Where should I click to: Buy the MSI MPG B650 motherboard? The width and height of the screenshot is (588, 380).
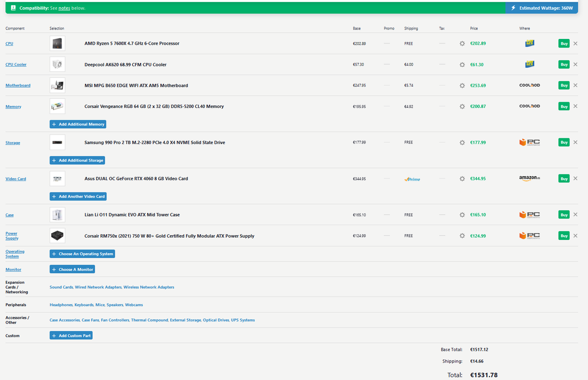pos(564,85)
